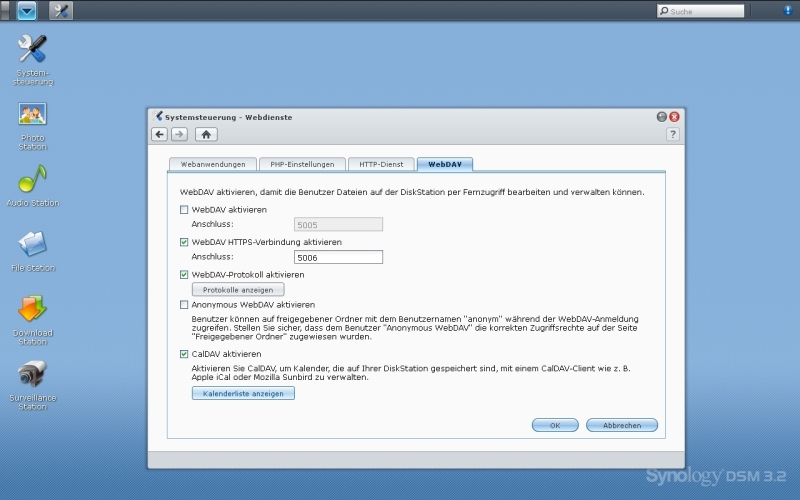Click the Kalenderliste anzeigen button
Viewport: 800px width, 500px height.
[243, 394]
